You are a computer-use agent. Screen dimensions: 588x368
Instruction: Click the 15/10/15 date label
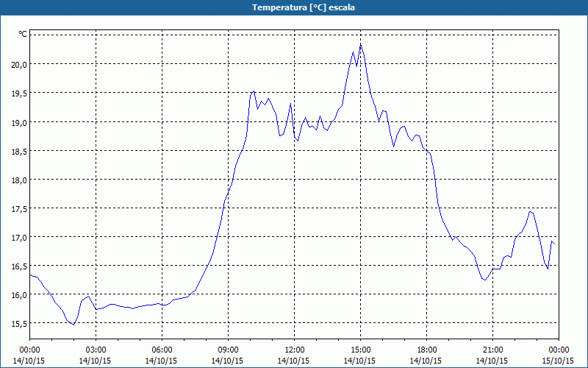point(559,361)
